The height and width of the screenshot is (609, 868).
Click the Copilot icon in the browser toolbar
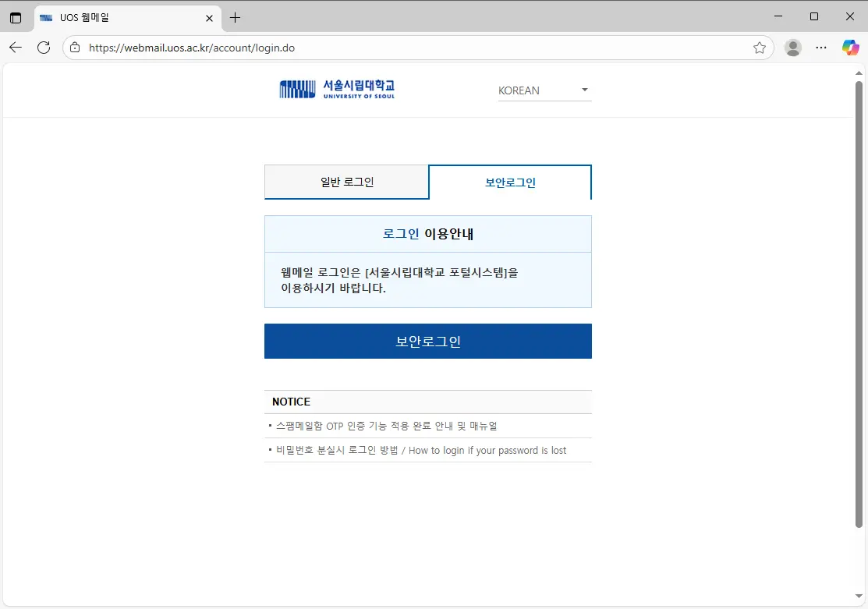click(850, 48)
